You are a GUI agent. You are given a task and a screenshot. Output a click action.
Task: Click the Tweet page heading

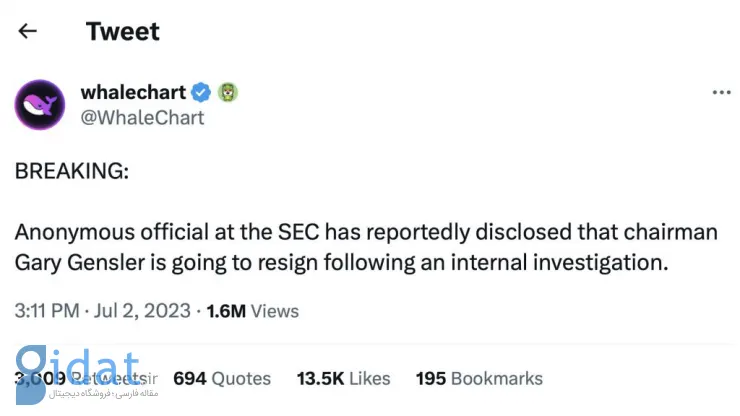tap(123, 31)
